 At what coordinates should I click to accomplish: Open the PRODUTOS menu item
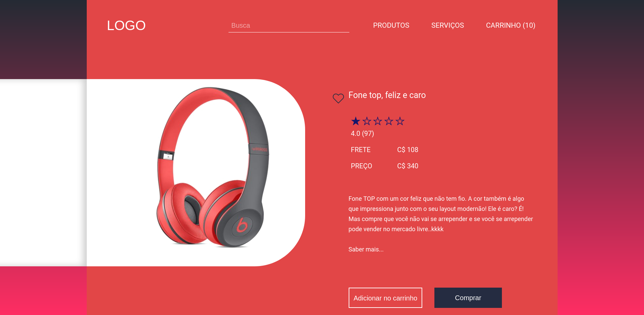pyautogui.click(x=391, y=25)
